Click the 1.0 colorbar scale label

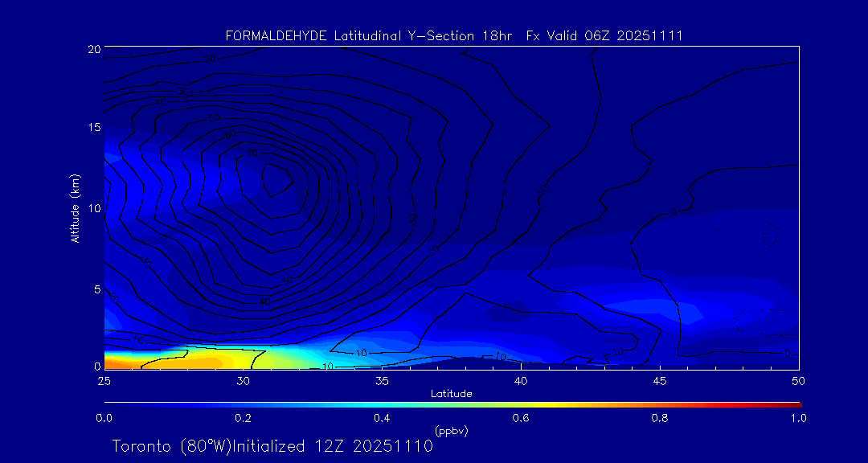tap(798, 418)
